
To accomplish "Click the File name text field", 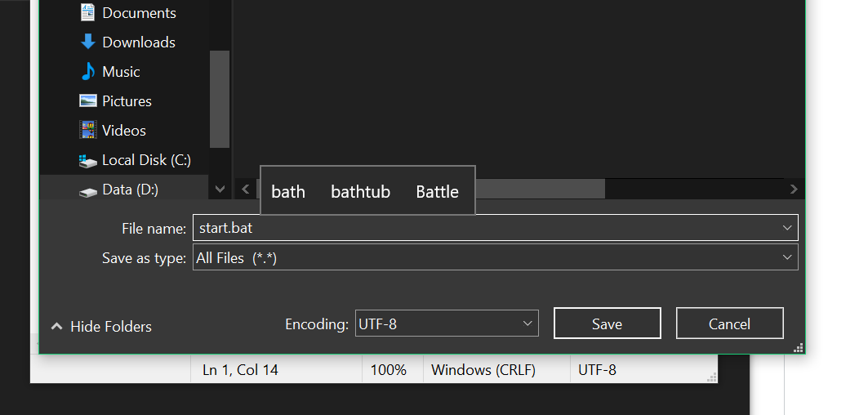I will coord(482,228).
